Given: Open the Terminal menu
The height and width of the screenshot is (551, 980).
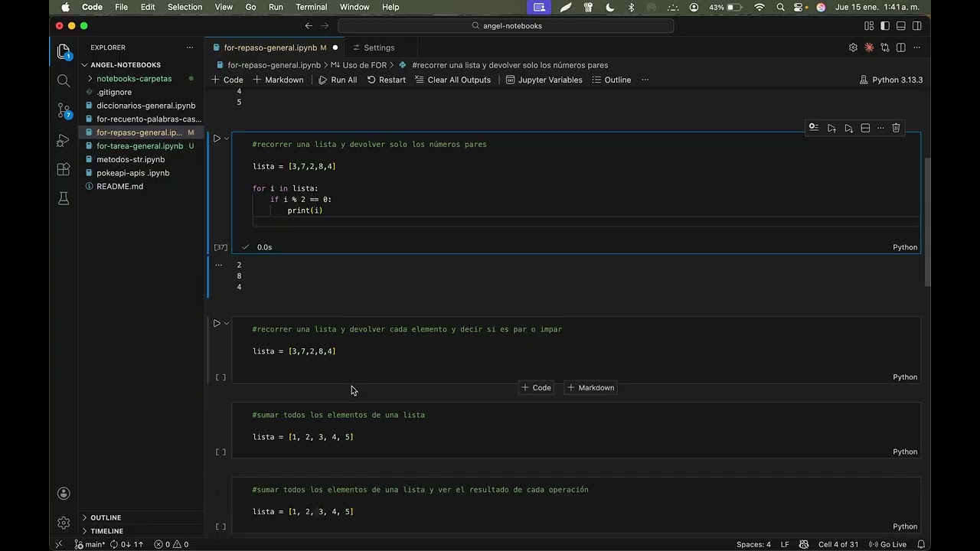Looking at the screenshot, I should pyautogui.click(x=311, y=7).
